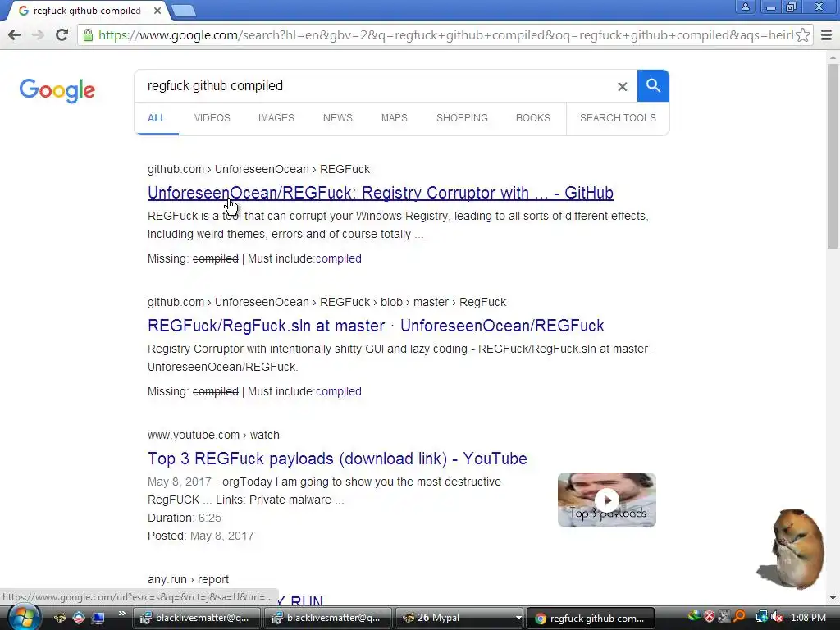Switch to the IMAGES search tab

point(276,118)
